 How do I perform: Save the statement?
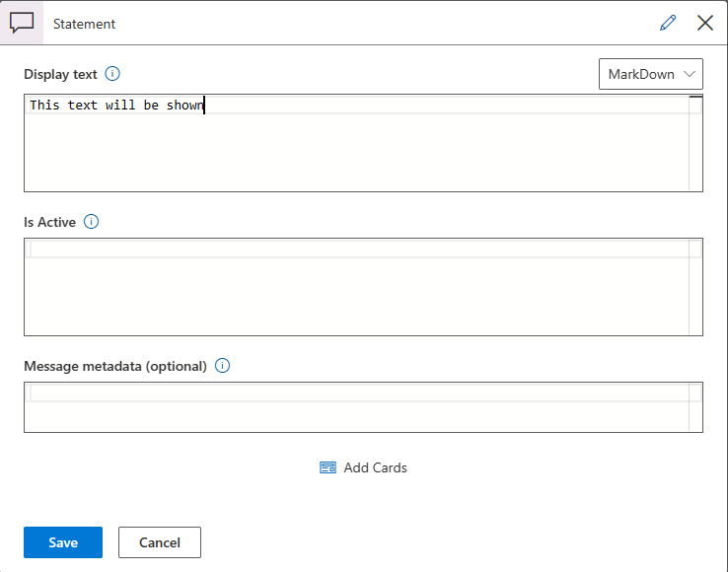point(63,542)
